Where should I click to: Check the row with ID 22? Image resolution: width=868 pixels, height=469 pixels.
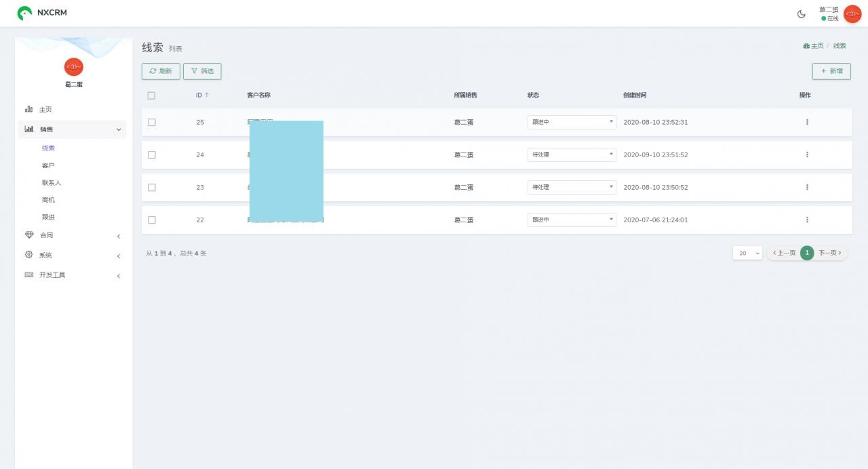tap(151, 220)
